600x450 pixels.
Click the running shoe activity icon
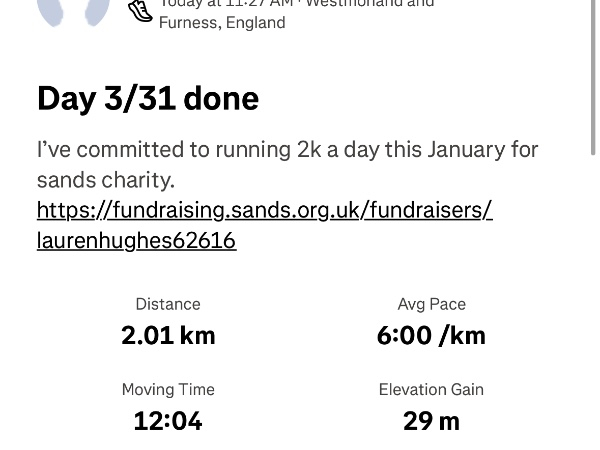(141, 10)
